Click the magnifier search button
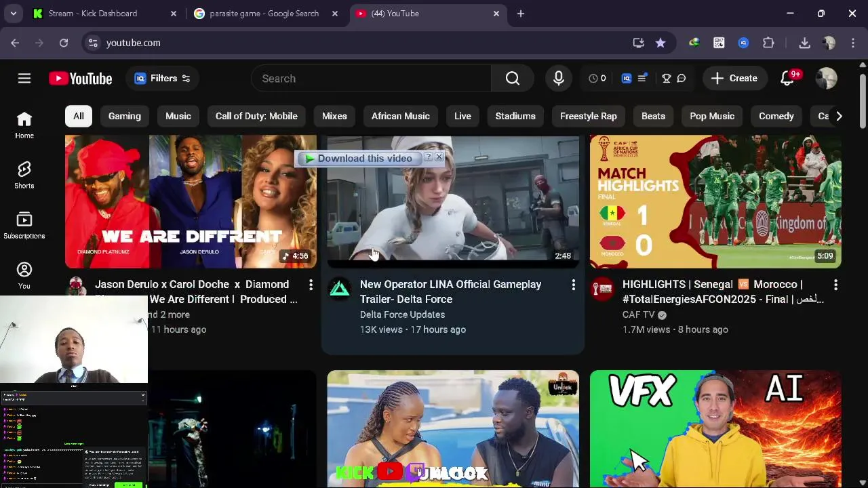The height and width of the screenshot is (488, 868). 513,79
